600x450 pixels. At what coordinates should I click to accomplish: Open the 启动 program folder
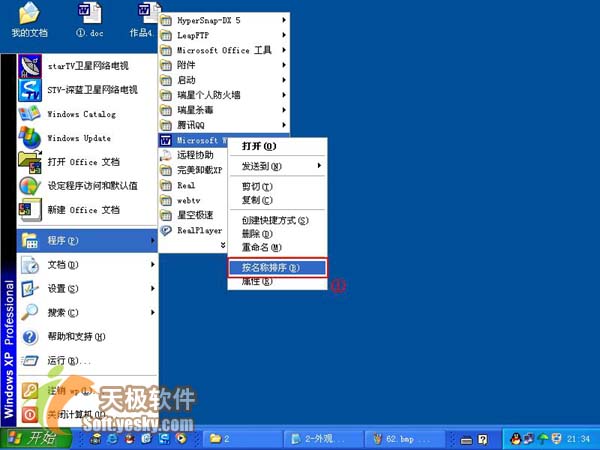[224, 80]
